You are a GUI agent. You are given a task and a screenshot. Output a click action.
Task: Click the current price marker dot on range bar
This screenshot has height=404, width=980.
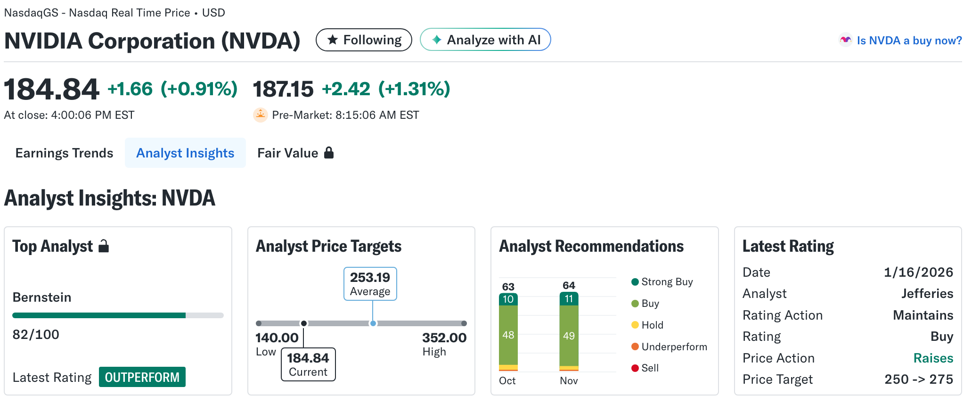click(304, 323)
